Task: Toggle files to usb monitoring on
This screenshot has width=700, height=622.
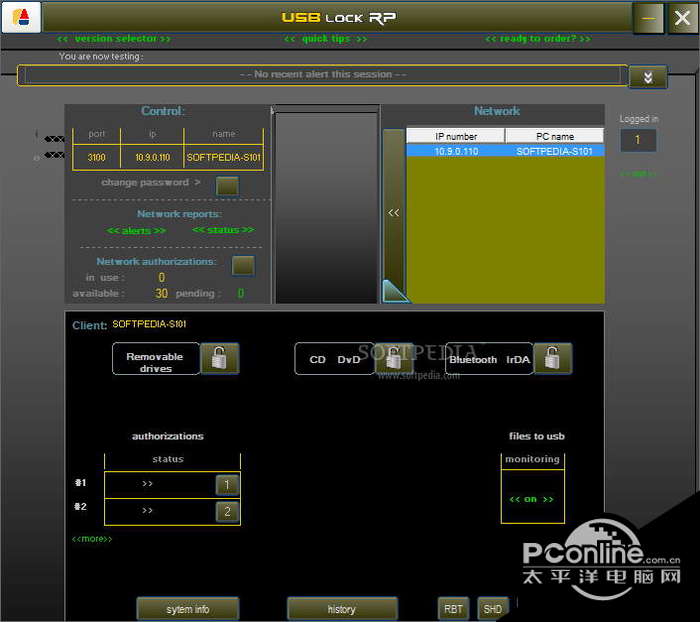Action: coord(531,499)
